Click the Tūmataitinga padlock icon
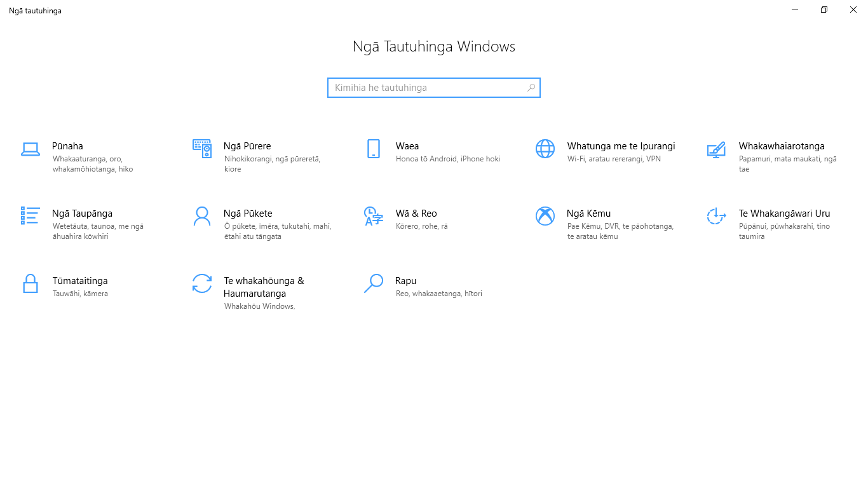This screenshot has width=868, height=488. point(30,283)
